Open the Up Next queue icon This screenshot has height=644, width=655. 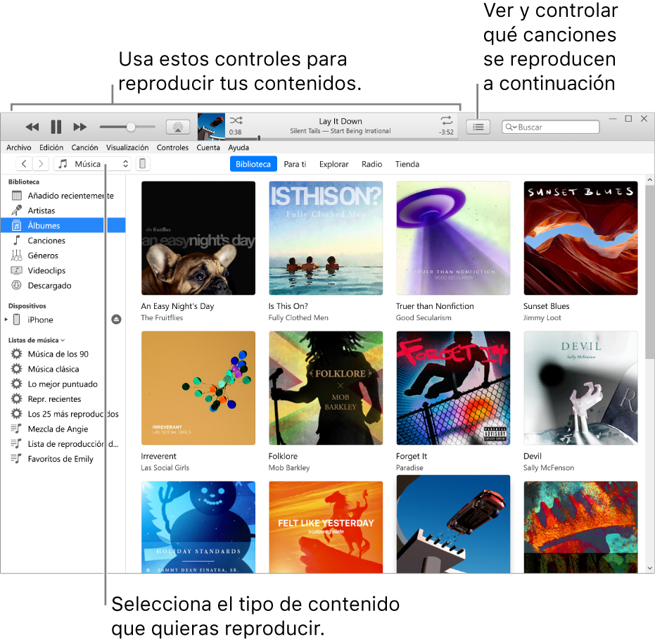pos(478,127)
